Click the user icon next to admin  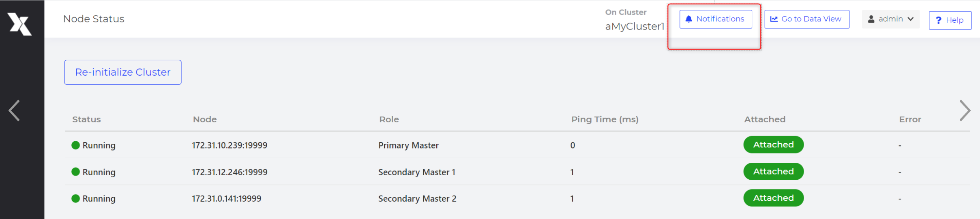pyautogui.click(x=871, y=19)
